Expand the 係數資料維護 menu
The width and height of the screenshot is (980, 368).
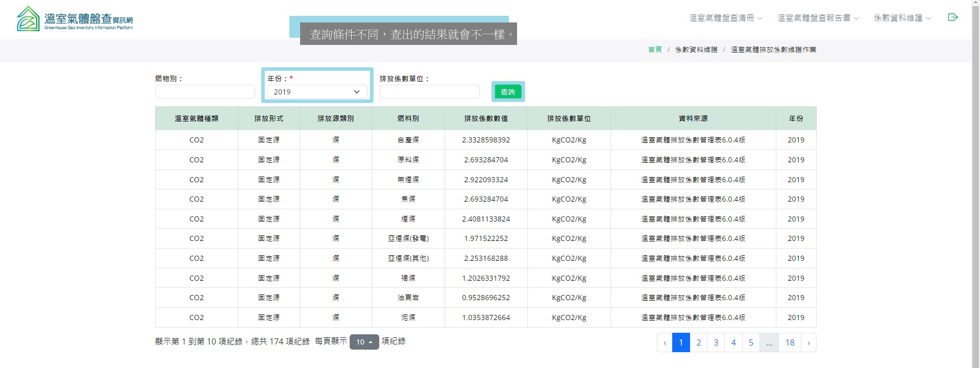[902, 18]
